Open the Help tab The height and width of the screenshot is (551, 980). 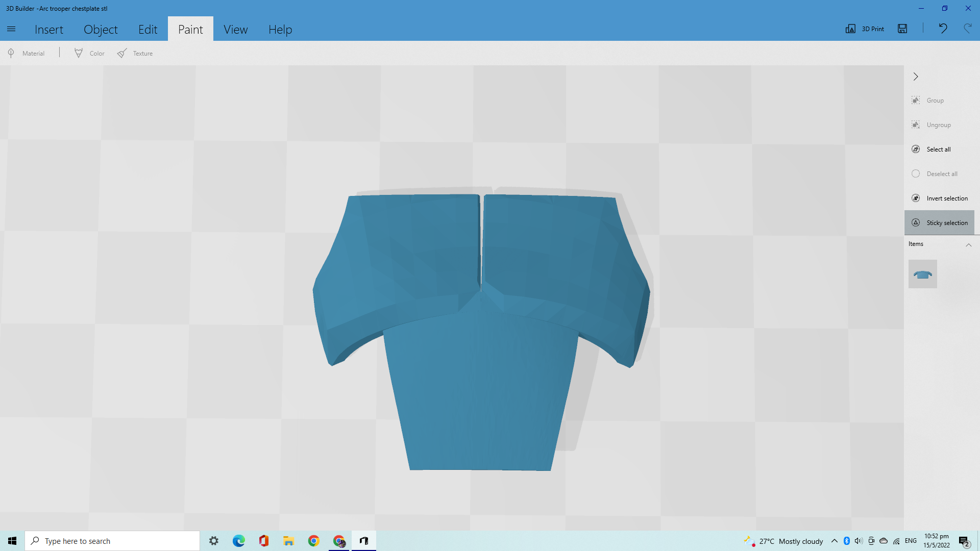280,29
